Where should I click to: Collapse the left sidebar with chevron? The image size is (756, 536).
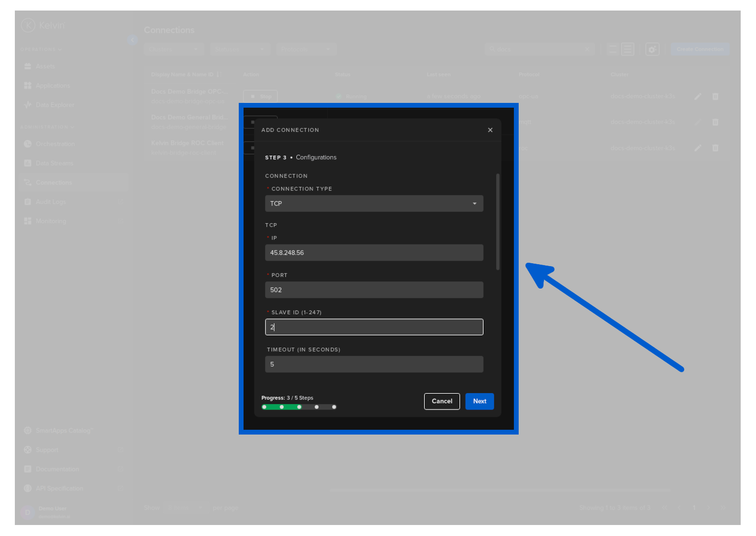[x=133, y=40]
